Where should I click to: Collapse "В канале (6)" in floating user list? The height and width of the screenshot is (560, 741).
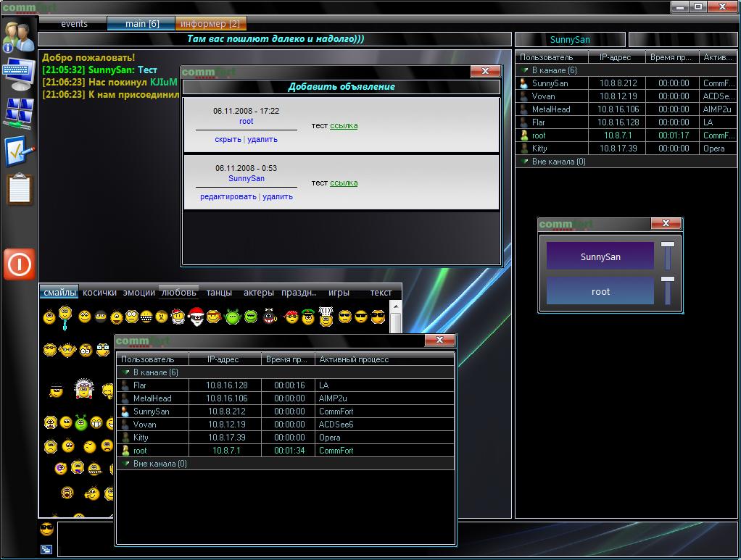[x=126, y=372]
